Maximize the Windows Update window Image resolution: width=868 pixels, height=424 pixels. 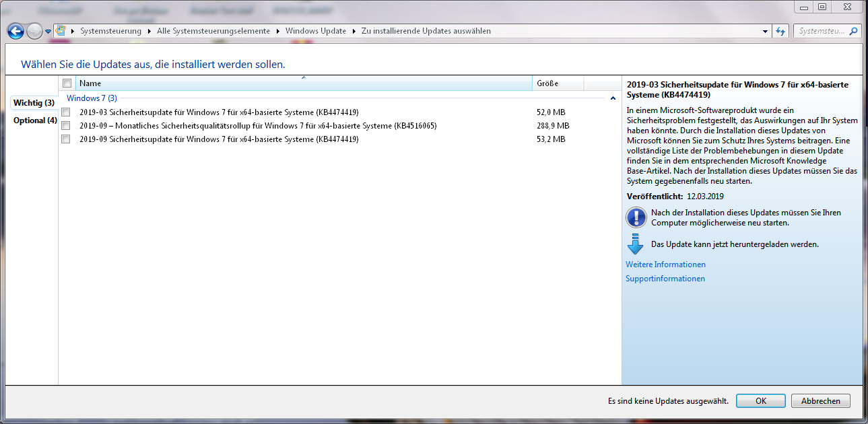click(x=822, y=6)
